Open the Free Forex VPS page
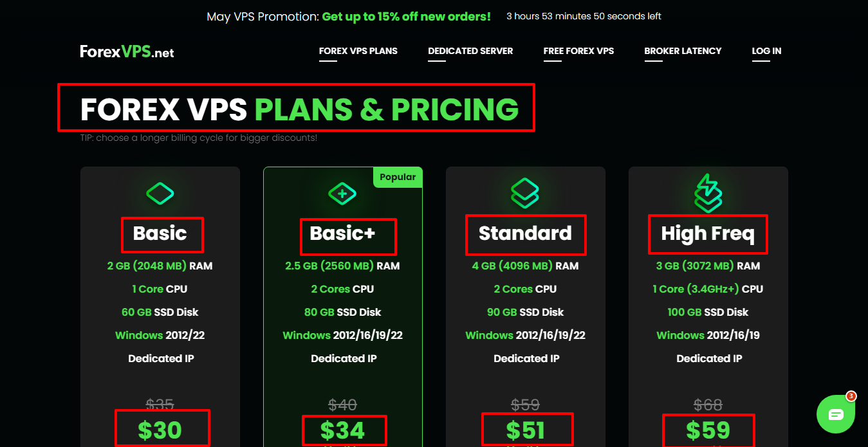 point(578,51)
